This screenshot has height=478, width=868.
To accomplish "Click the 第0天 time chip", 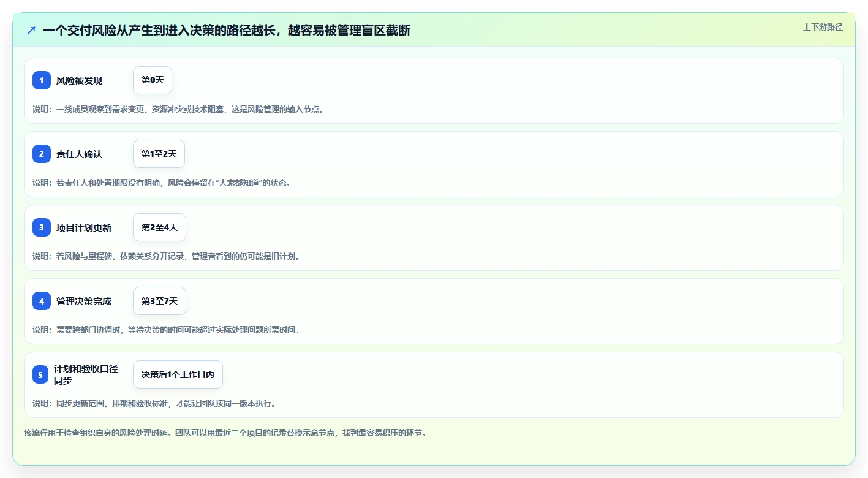I will point(153,80).
